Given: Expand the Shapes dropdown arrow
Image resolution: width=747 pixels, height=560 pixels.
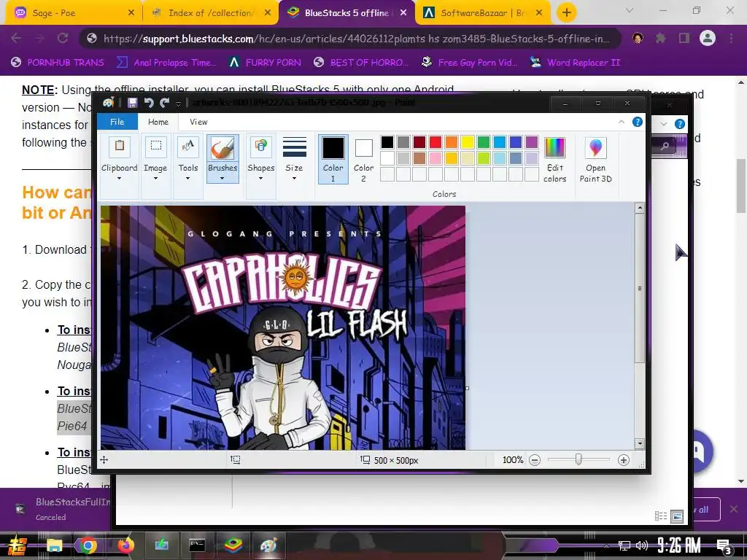Looking at the screenshot, I should (260, 179).
